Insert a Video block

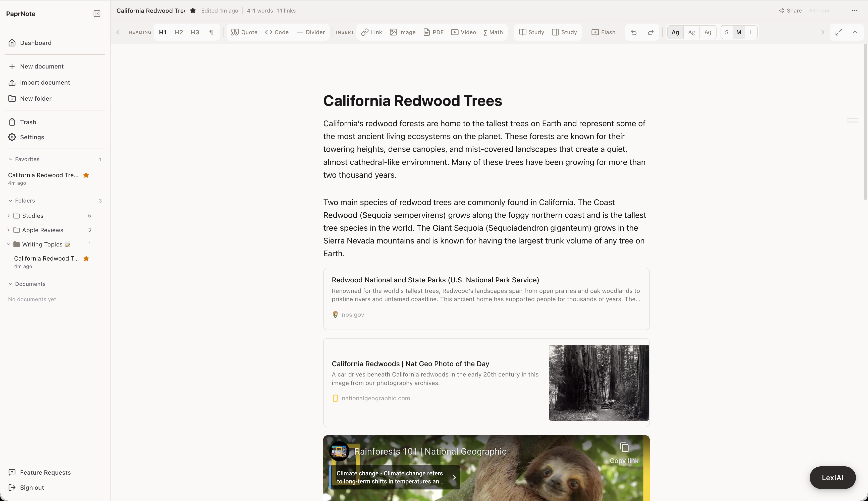coord(463,32)
